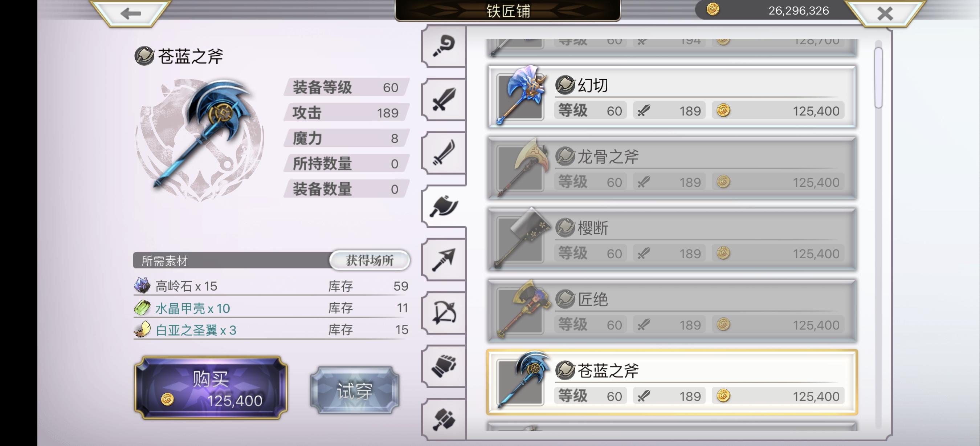Select the 龙骨之斧 axe entry
This screenshot has width=980, height=446.
pos(672,168)
